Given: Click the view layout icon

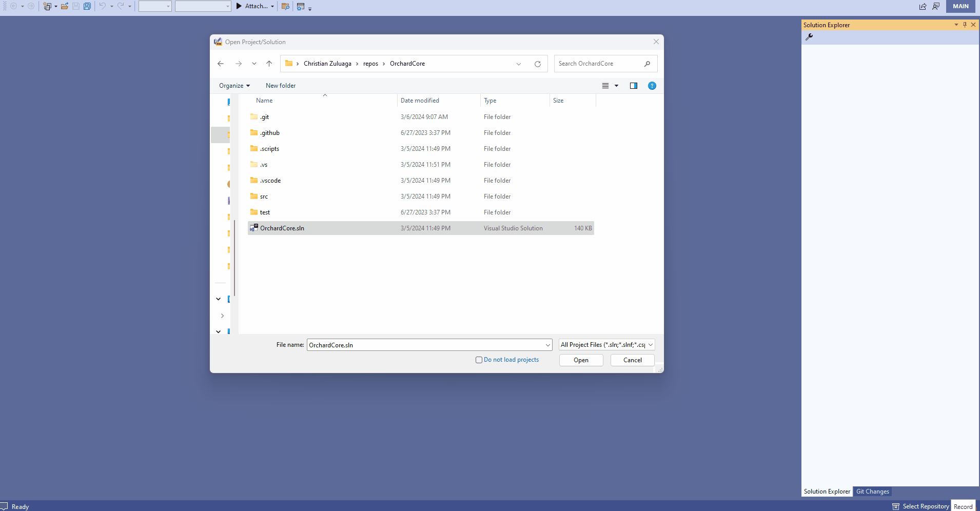Looking at the screenshot, I should click(x=605, y=86).
